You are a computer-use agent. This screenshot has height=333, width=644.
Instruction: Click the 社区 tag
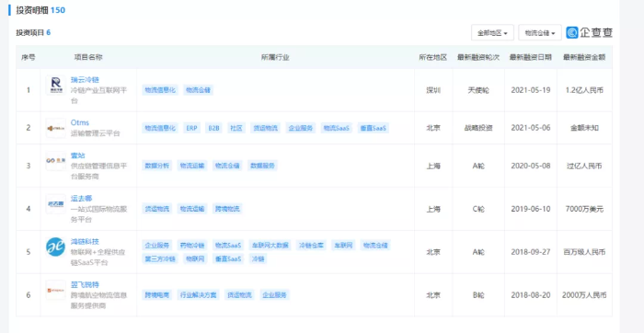click(236, 128)
